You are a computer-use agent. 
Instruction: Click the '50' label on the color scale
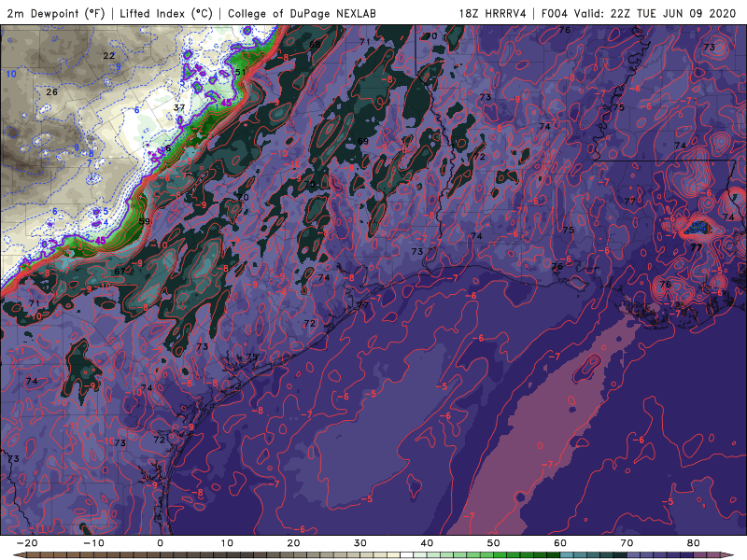click(494, 543)
